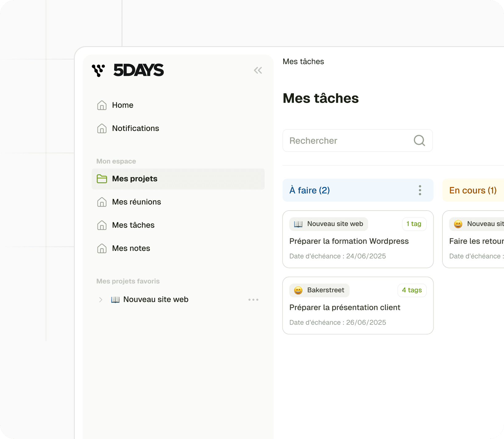Select the Mes réunions icon
The height and width of the screenshot is (439, 504).
point(102,202)
